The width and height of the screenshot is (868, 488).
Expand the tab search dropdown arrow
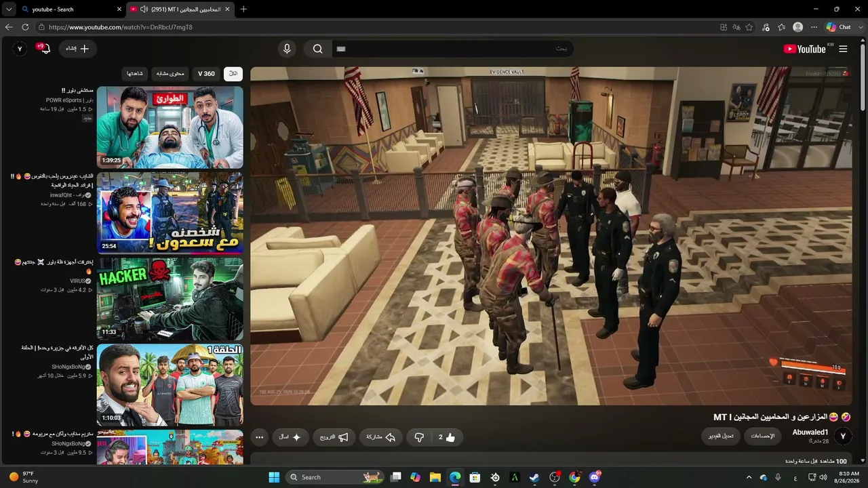[x=9, y=9]
